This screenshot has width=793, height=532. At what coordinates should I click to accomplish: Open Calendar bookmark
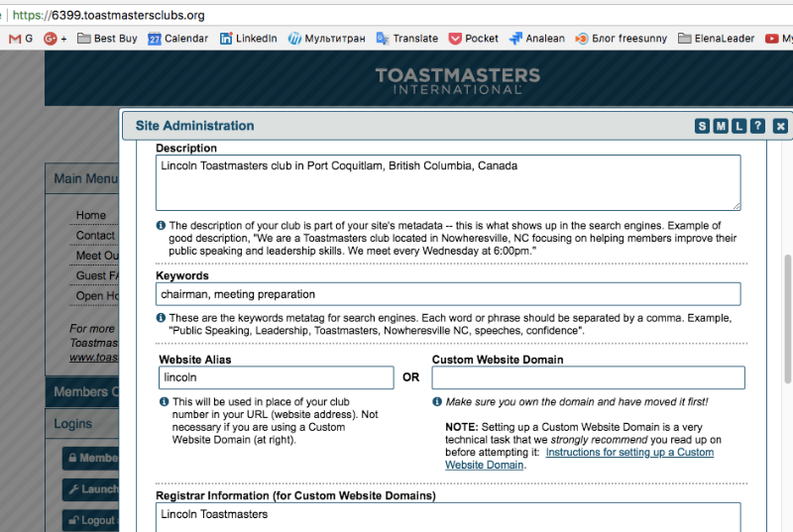[178, 39]
